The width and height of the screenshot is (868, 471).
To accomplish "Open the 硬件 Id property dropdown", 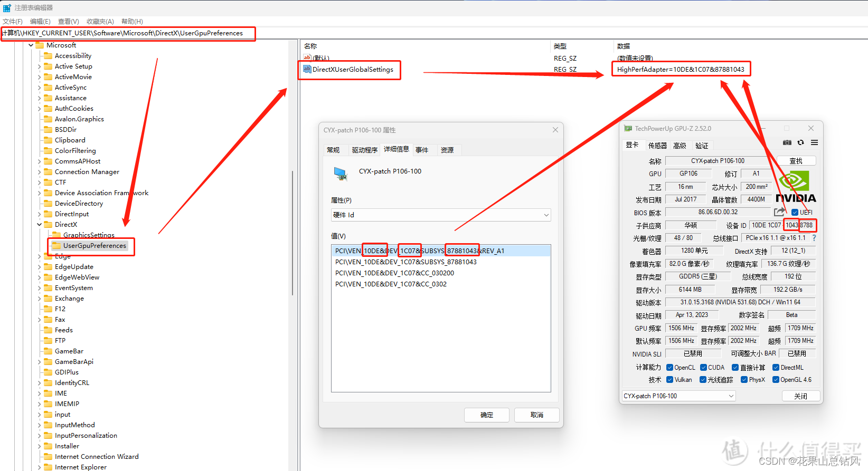I will [441, 215].
